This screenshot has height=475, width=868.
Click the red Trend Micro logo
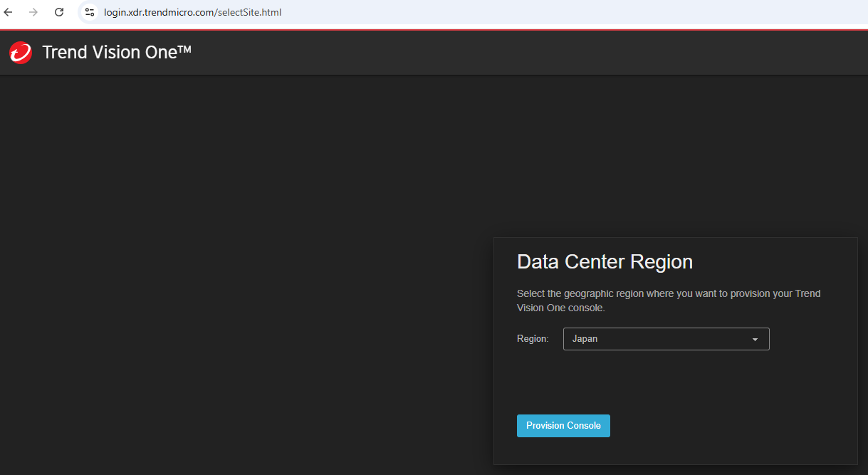(21, 53)
